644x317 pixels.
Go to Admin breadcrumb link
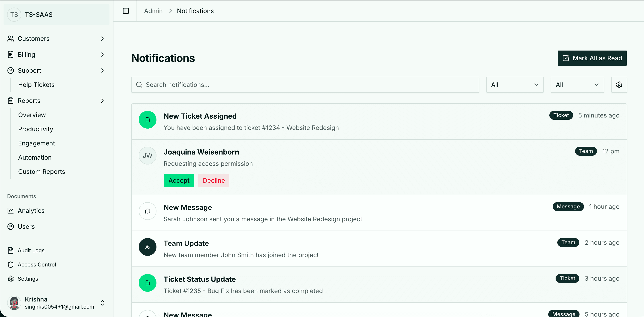153,11
